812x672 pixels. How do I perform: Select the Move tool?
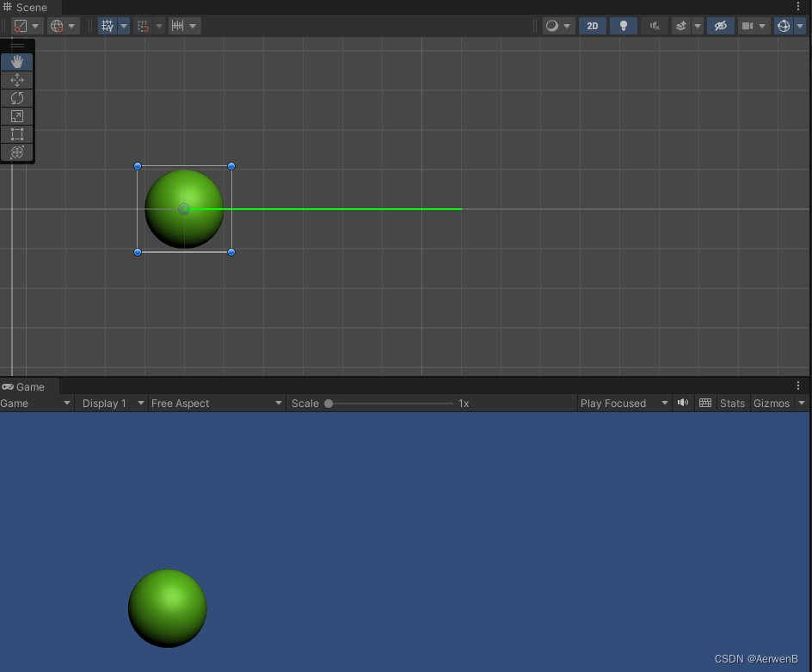tap(17, 79)
